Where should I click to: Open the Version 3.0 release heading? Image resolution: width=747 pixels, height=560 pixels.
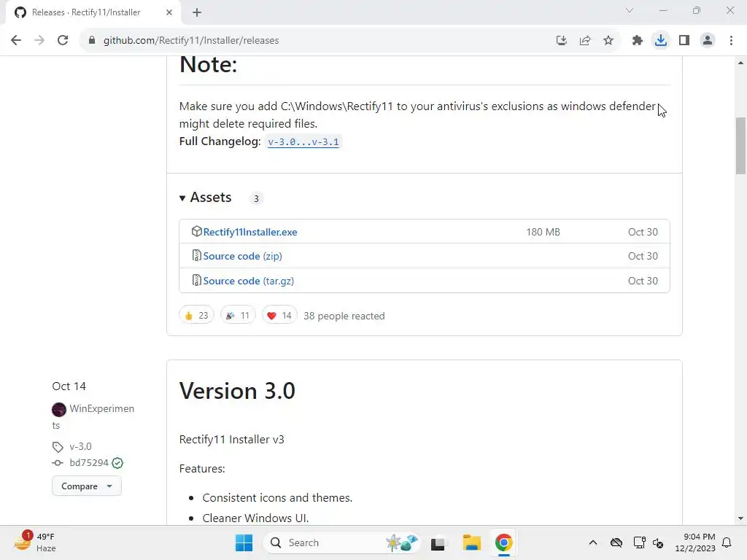pos(237,391)
